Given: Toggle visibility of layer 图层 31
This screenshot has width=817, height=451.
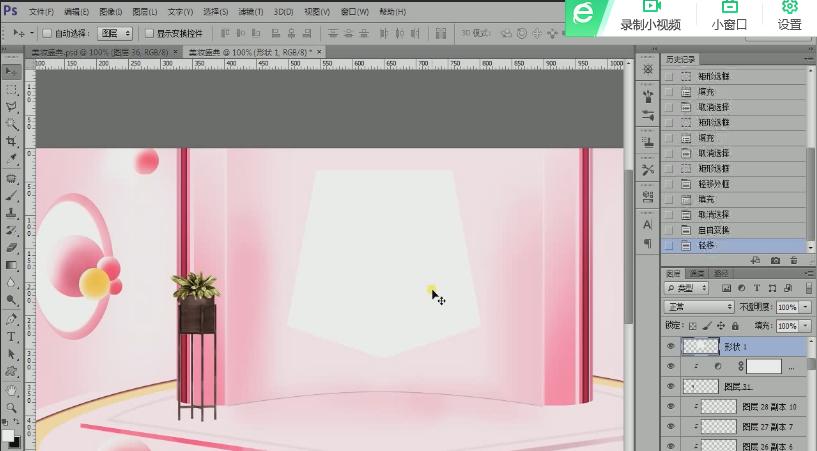Looking at the screenshot, I should (671, 386).
